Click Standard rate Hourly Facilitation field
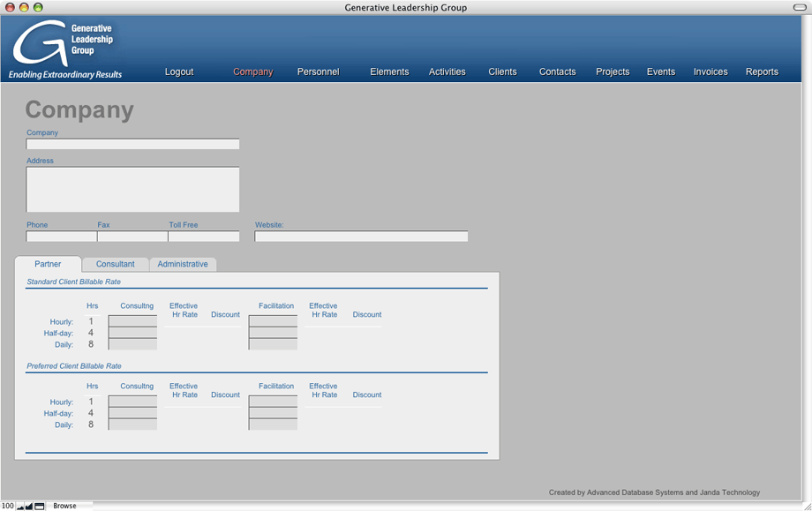This screenshot has width=812, height=511. pos(273,321)
